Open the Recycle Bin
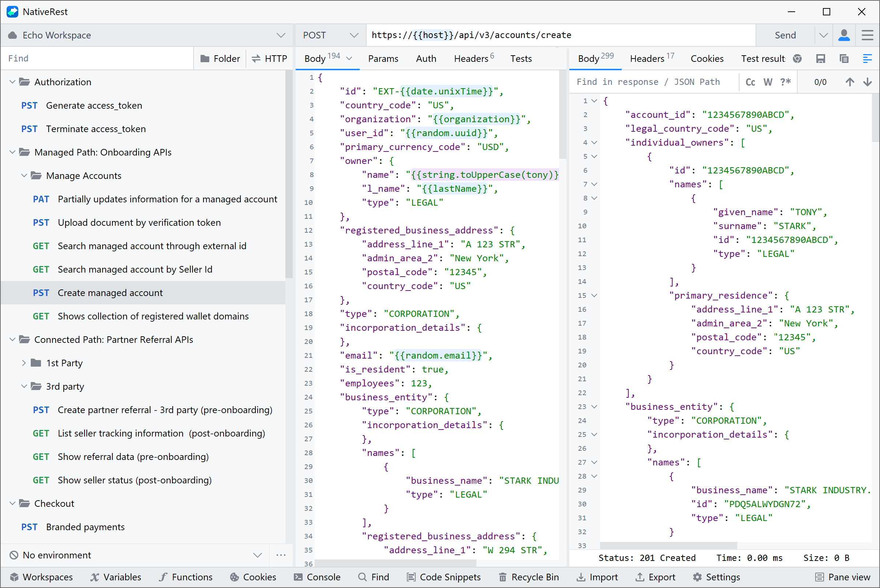The height and width of the screenshot is (588, 880). (528, 577)
